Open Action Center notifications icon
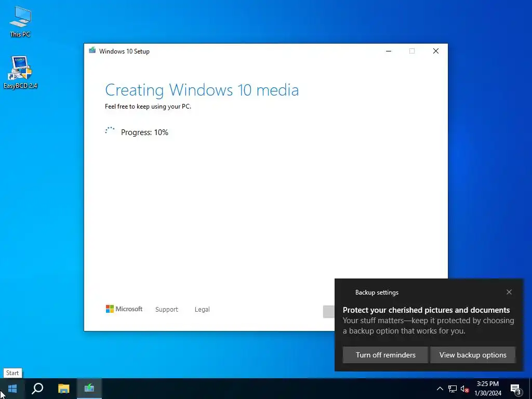 click(515, 389)
